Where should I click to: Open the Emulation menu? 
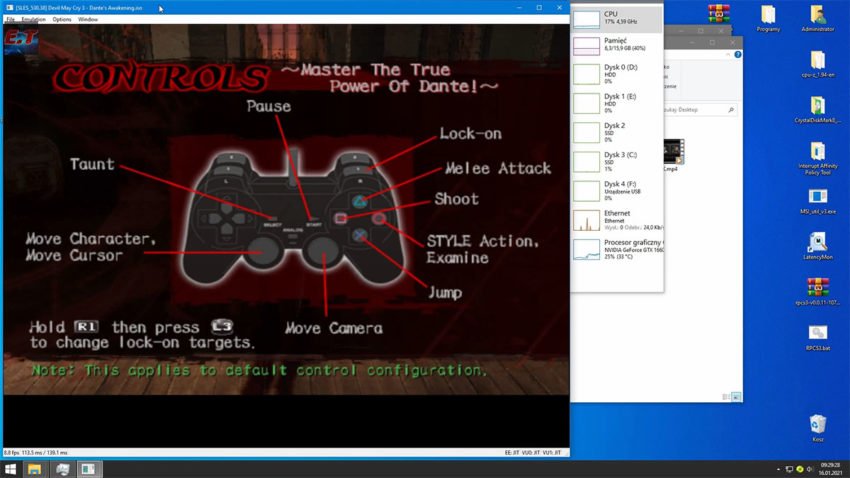[x=34, y=19]
